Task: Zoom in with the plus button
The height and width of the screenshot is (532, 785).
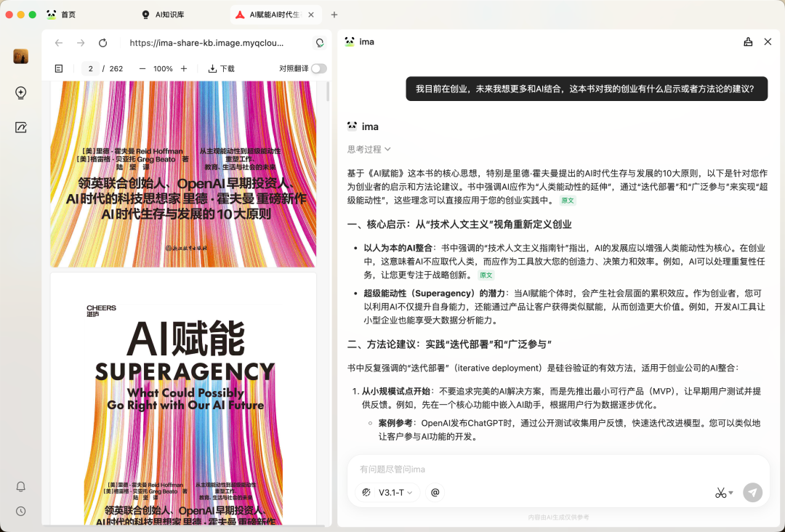Action: (184, 68)
